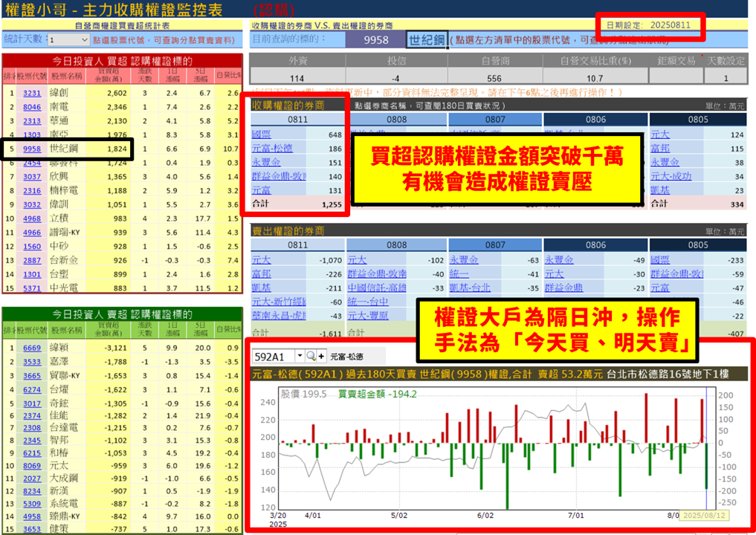
Task: Click stock code 2374 佳能
Action: [32, 416]
